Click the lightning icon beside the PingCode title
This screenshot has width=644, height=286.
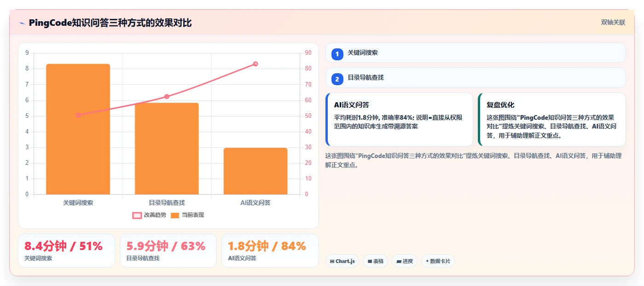point(22,23)
